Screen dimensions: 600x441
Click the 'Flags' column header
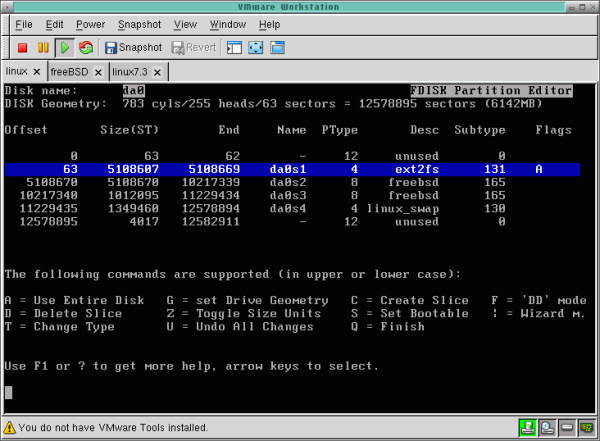[553, 130]
